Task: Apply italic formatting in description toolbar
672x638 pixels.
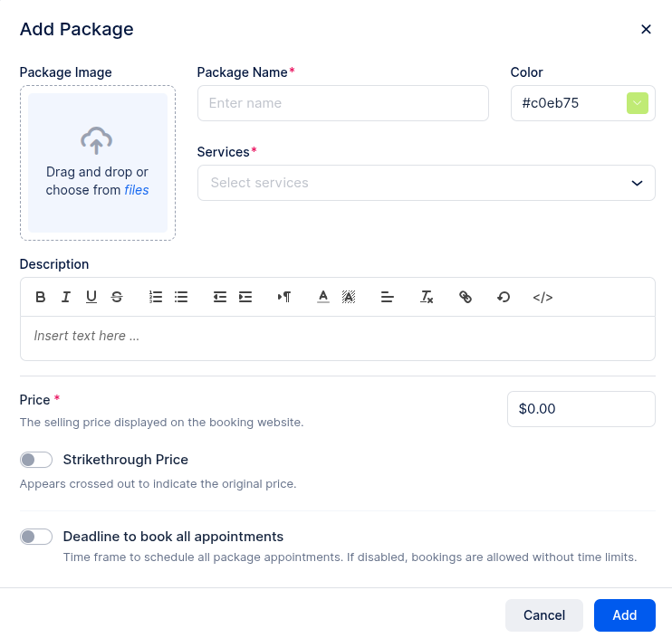Action: (66, 297)
